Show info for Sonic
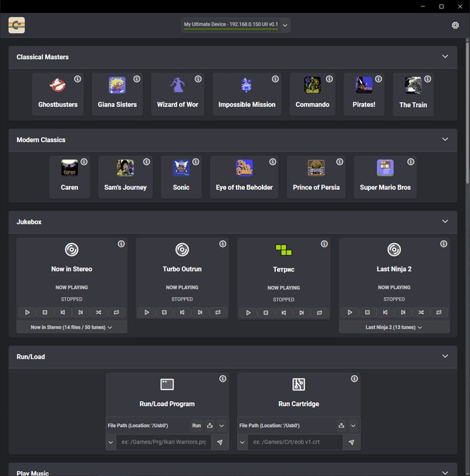 click(196, 162)
